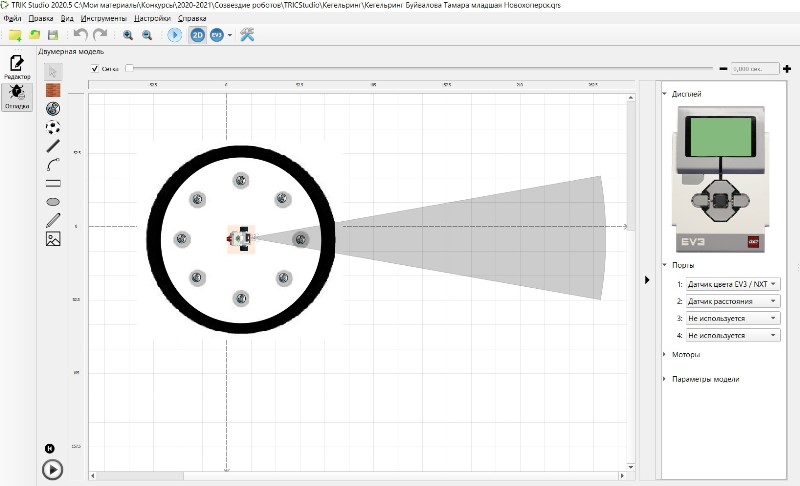
Task: Switch to Редактор mode
Action: pos(17,67)
